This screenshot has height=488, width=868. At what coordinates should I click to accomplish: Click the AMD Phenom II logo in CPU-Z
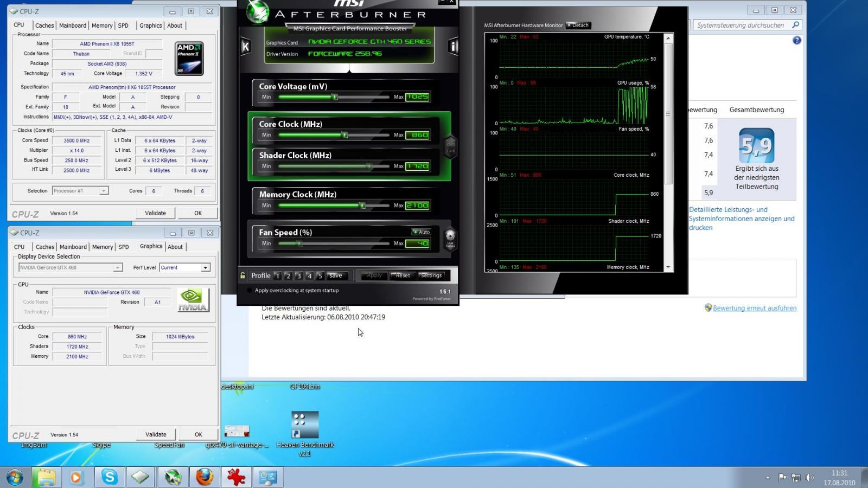click(189, 58)
